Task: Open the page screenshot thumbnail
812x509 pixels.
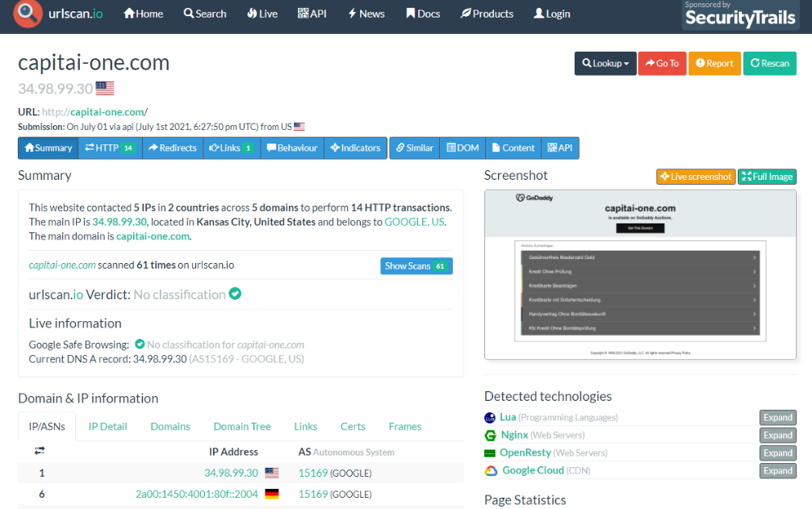Action: pyautogui.click(x=640, y=275)
